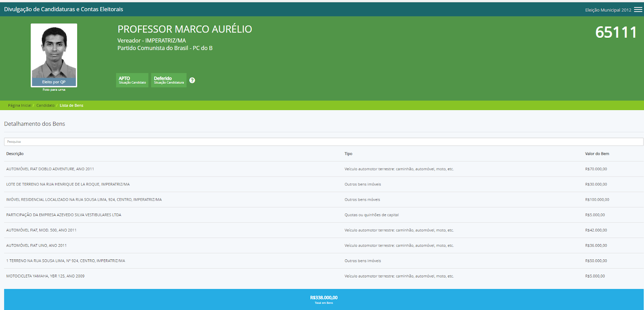Select Imóvel Residencial Rua Sousa Lima row
The image size is (644, 310).
click(324, 199)
